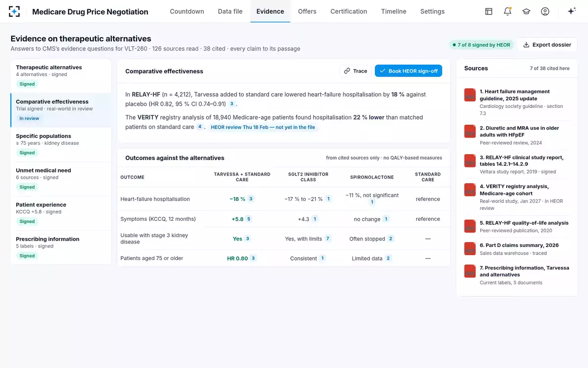Open document icon for Diuretic and MRA use source
The image size is (588, 368).
click(470, 131)
